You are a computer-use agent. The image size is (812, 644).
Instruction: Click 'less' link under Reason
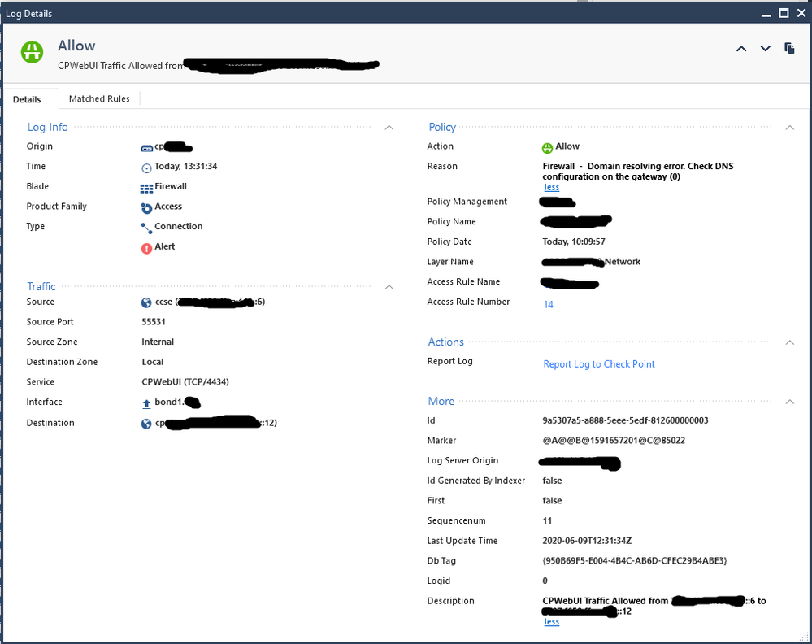pos(552,188)
